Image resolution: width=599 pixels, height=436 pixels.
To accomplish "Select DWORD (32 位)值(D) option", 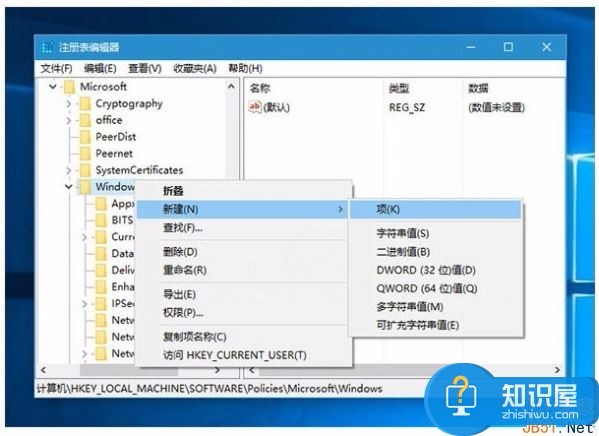I will [426, 270].
